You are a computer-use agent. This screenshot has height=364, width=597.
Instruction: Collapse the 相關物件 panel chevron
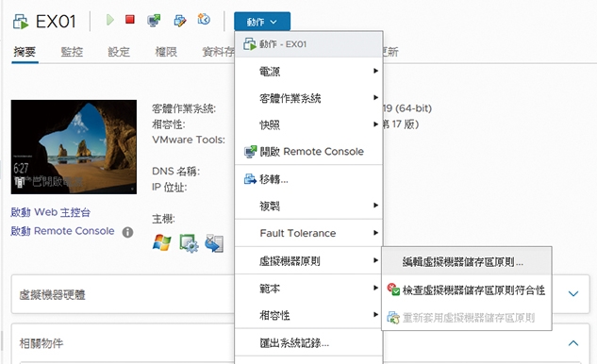tap(573, 343)
